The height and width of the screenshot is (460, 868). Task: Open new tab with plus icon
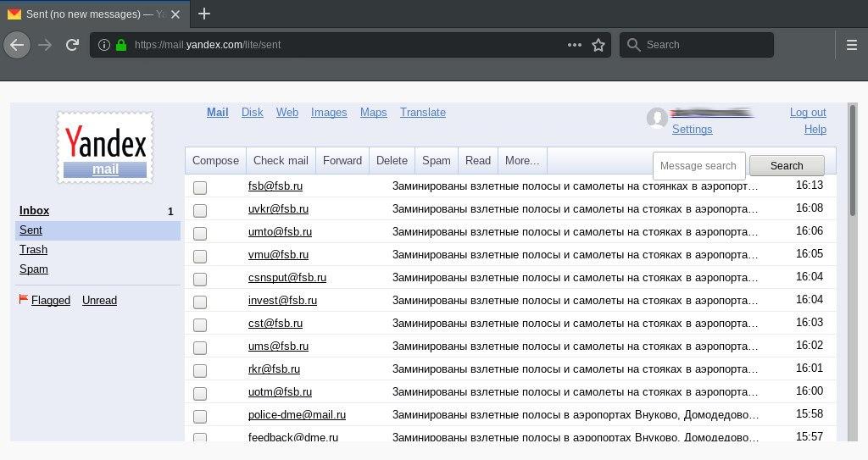(203, 14)
